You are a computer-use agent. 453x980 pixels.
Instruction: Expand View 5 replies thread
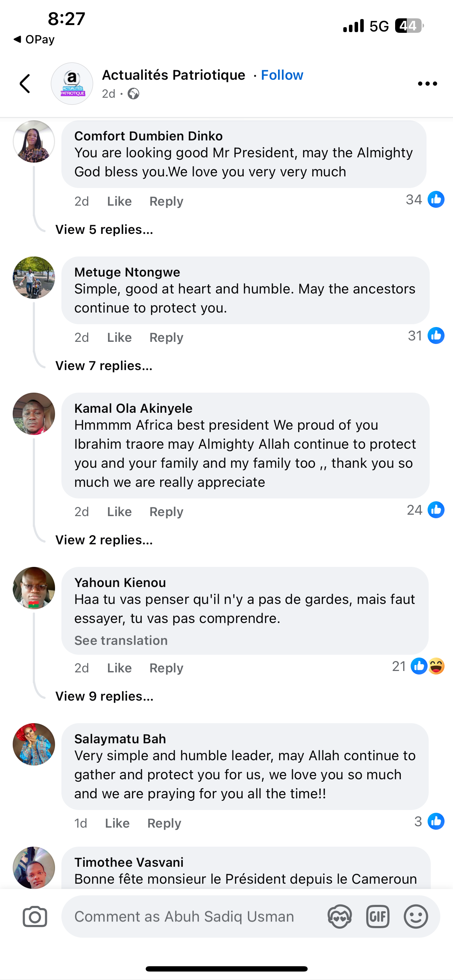tap(104, 230)
